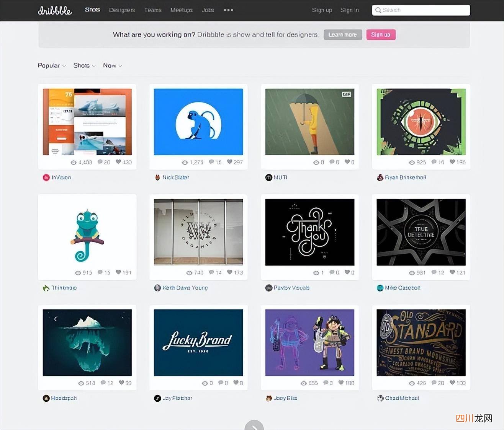
Task: Open the chameleon illustration shot
Action: pyautogui.click(x=87, y=232)
